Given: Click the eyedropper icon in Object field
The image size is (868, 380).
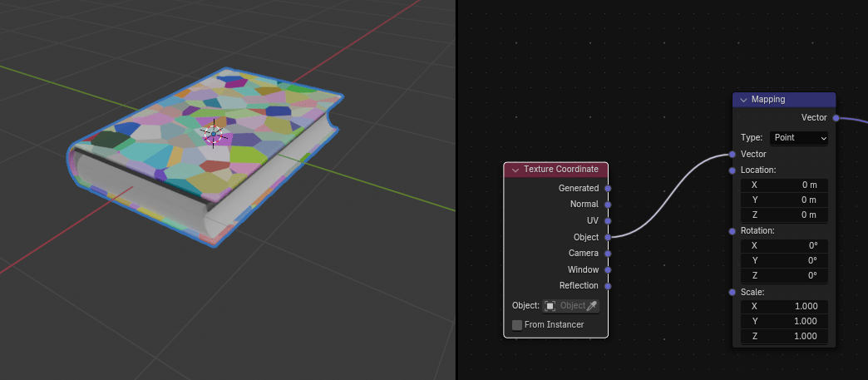Looking at the screenshot, I should pos(592,306).
